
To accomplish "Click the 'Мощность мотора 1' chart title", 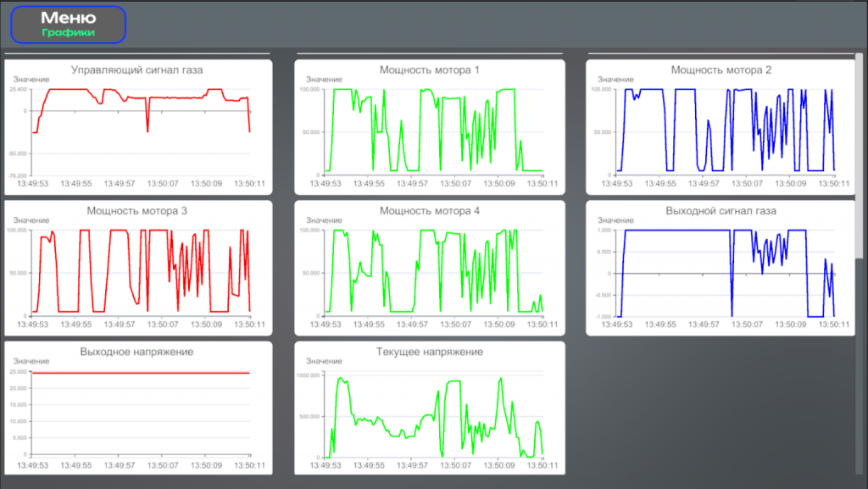I will [429, 69].
